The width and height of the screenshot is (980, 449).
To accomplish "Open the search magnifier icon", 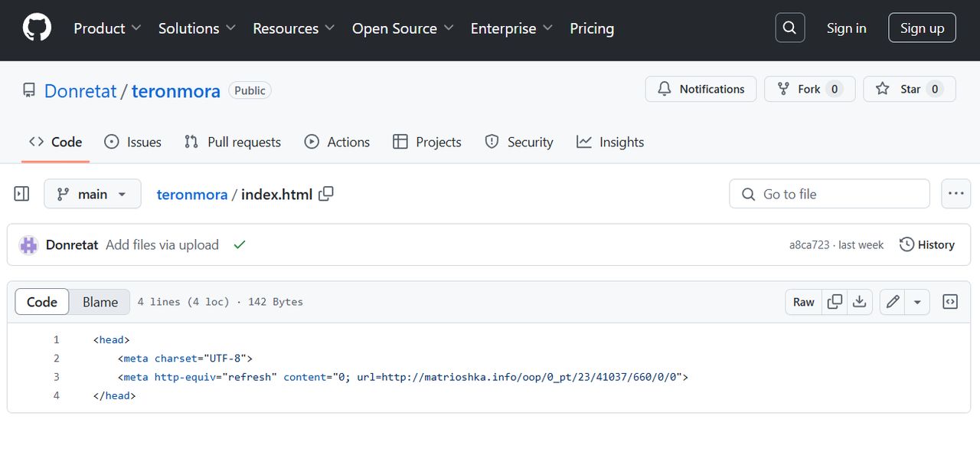I will pos(790,28).
